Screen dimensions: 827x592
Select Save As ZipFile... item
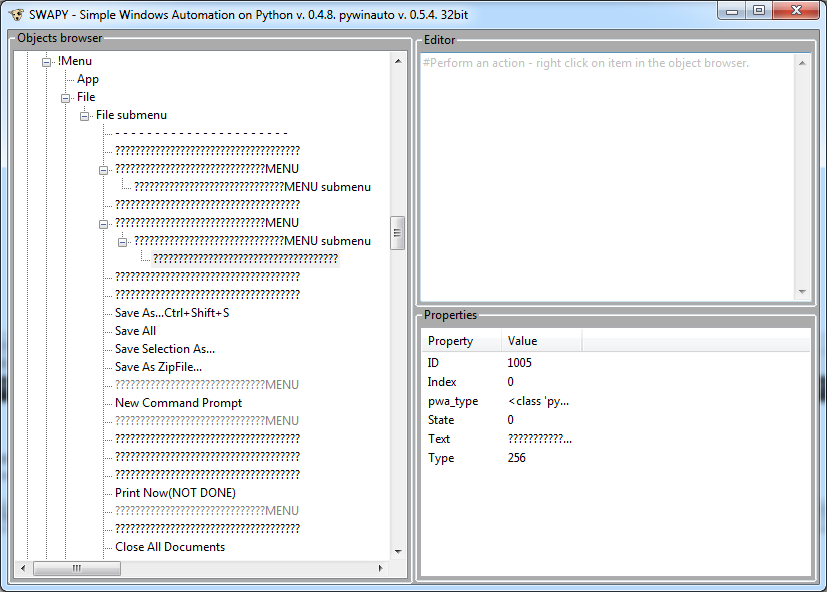(158, 367)
